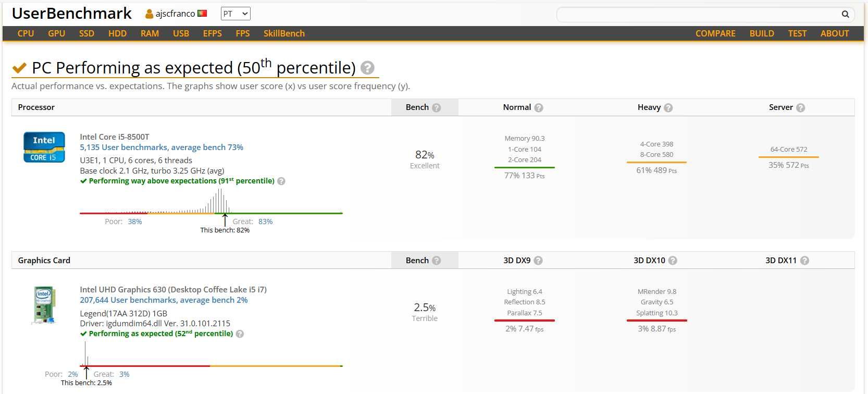Click help icon beside PC Performing heading
Image resolution: width=868 pixels, height=394 pixels.
point(367,68)
